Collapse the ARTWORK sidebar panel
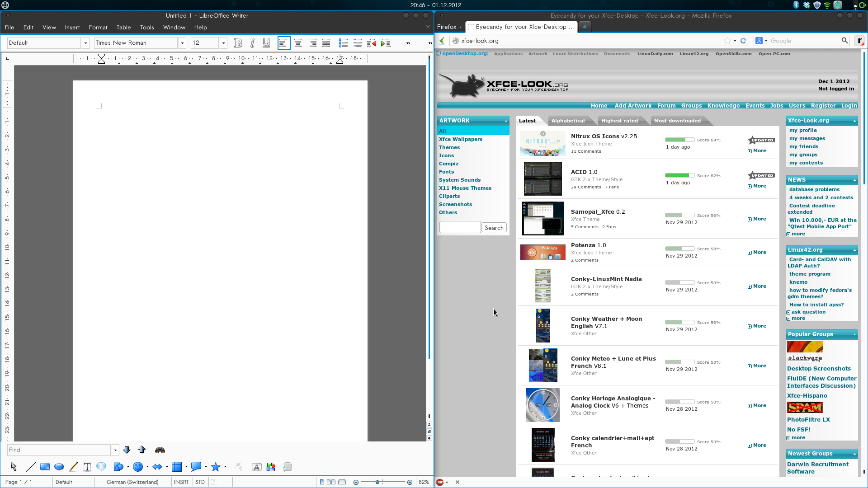 pyautogui.click(x=506, y=121)
